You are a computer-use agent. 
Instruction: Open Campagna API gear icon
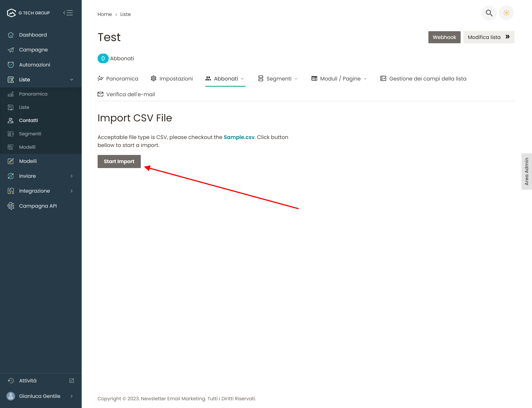(x=11, y=206)
